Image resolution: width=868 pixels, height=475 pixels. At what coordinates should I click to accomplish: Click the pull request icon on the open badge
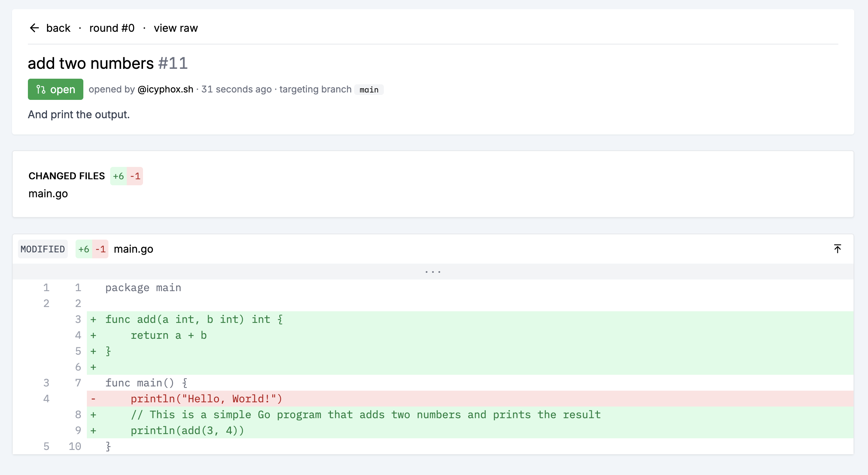point(42,89)
